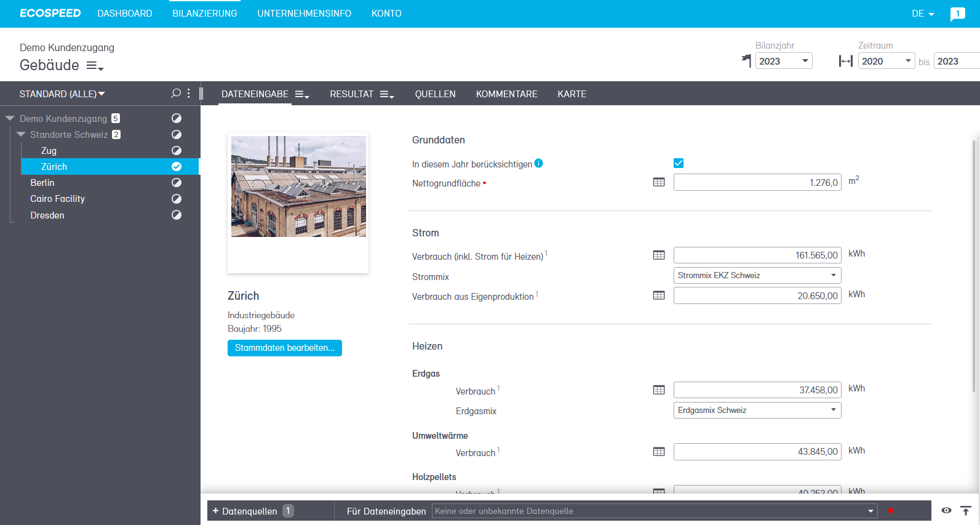
Task: Open table icon for Verbrauch aus Eigenproduktion
Action: (659, 295)
